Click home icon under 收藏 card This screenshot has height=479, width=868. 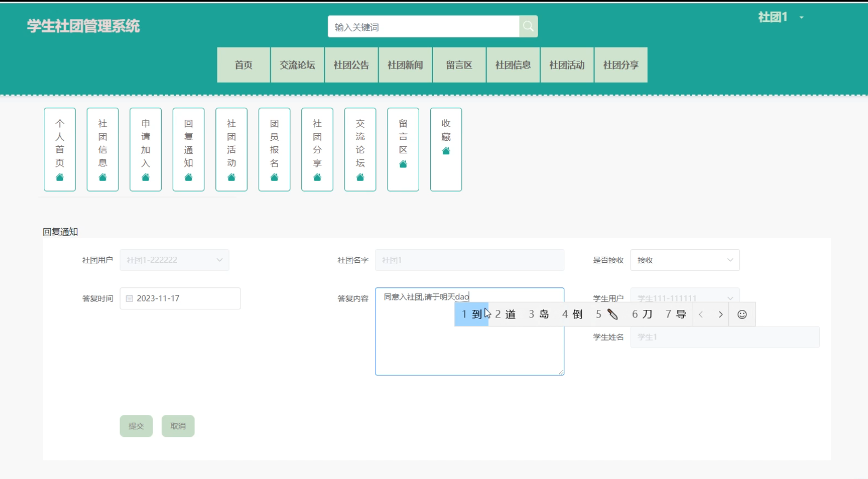[x=446, y=151]
